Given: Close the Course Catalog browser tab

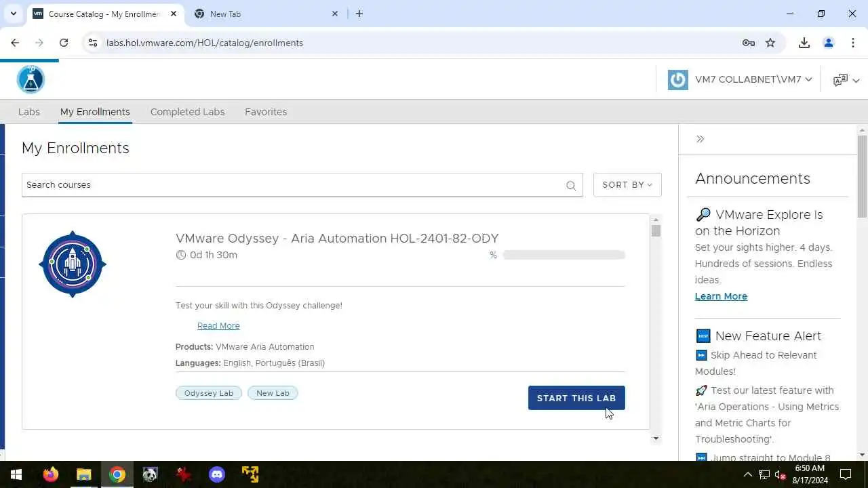Looking at the screenshot, I should tap(174, 14).
